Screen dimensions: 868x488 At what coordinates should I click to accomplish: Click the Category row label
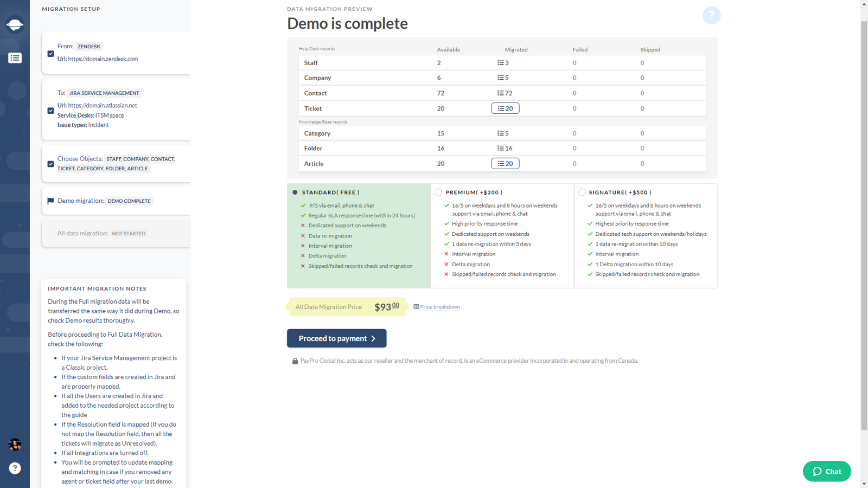(317, 133)
